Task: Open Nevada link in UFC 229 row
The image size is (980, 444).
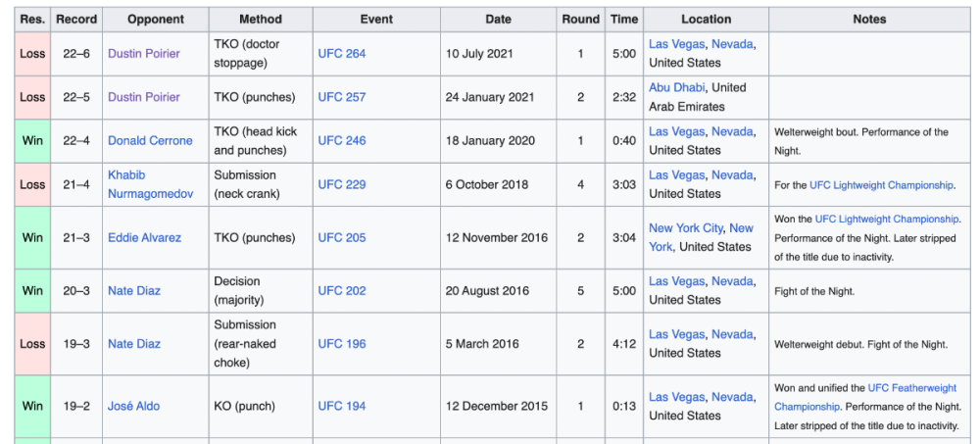Action: tap(732, 175)
